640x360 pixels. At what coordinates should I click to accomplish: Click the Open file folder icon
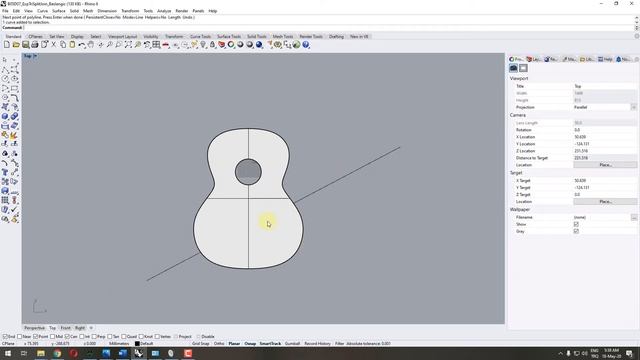16,44
